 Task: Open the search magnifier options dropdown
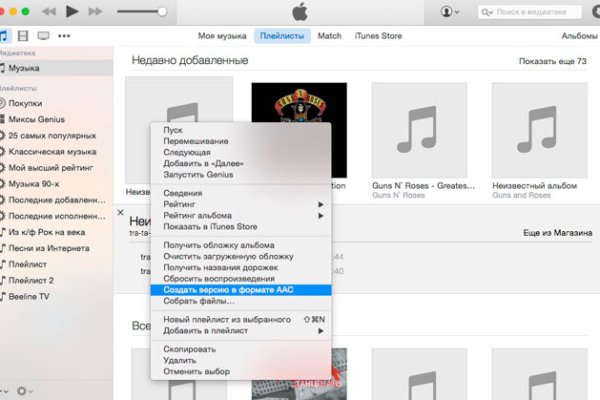tap(487, 12)
